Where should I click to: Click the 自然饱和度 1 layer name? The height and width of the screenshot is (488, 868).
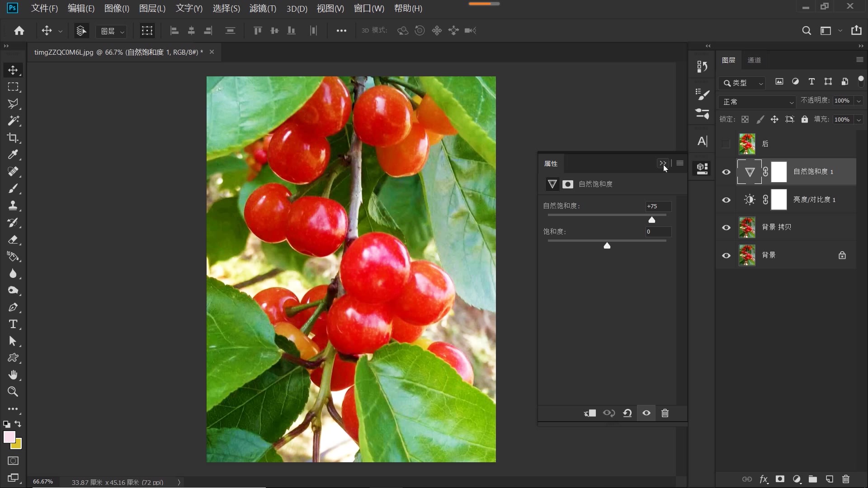click(x=813, y=172)
